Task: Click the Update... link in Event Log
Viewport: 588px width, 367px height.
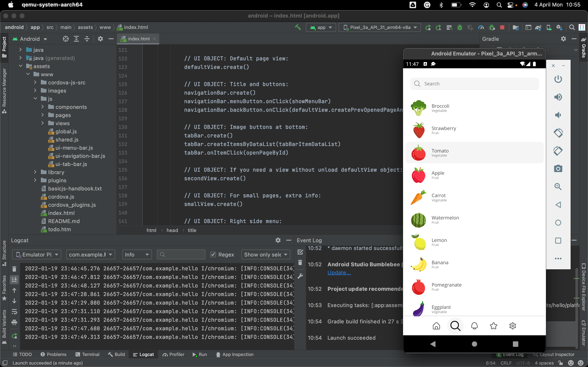Action: [x=339, y=273]
